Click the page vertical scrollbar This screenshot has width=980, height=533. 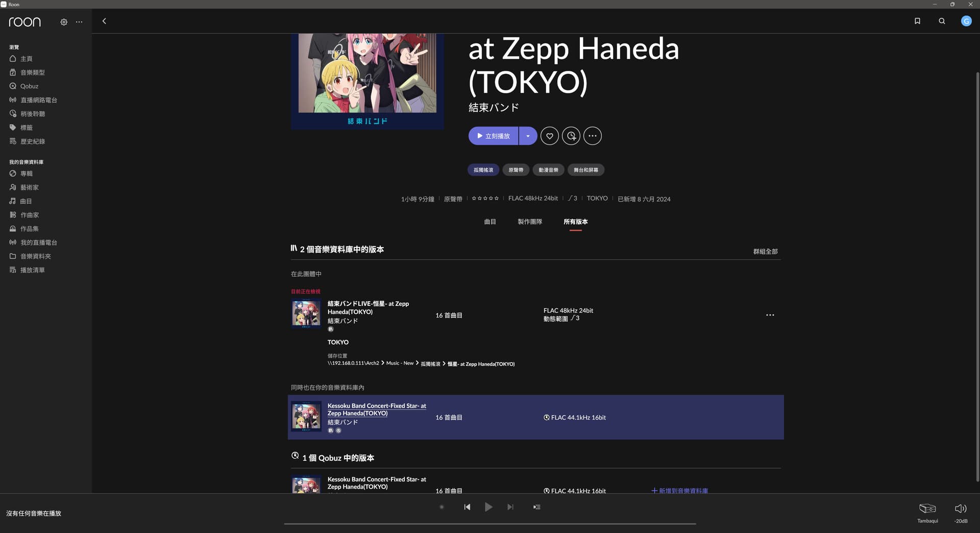(x=977, y=276)
